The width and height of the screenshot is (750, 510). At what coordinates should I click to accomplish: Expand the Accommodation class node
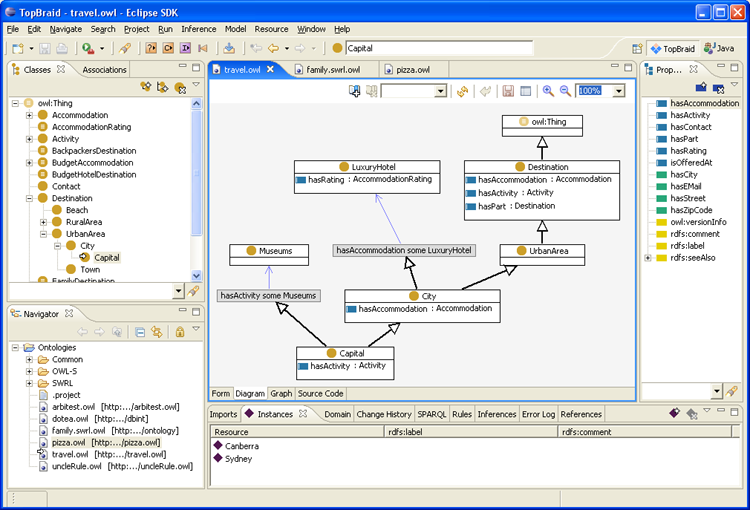(30, 115)
